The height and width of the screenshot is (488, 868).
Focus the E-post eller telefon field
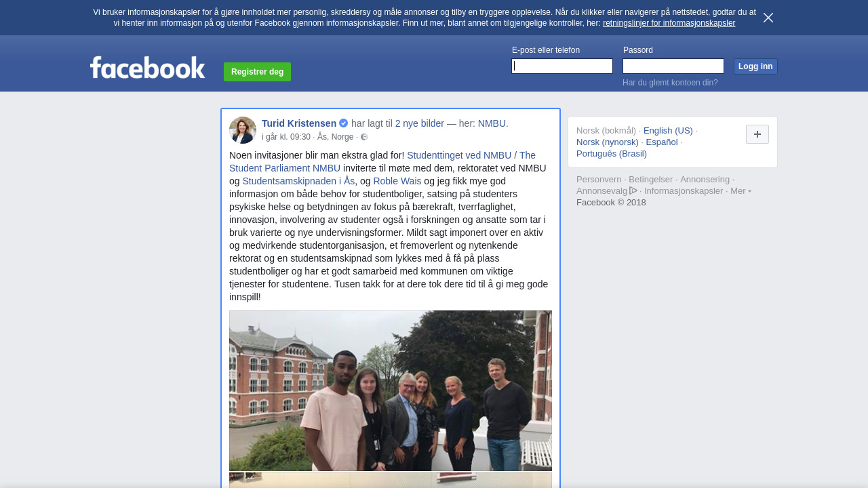tap(562, 66)
